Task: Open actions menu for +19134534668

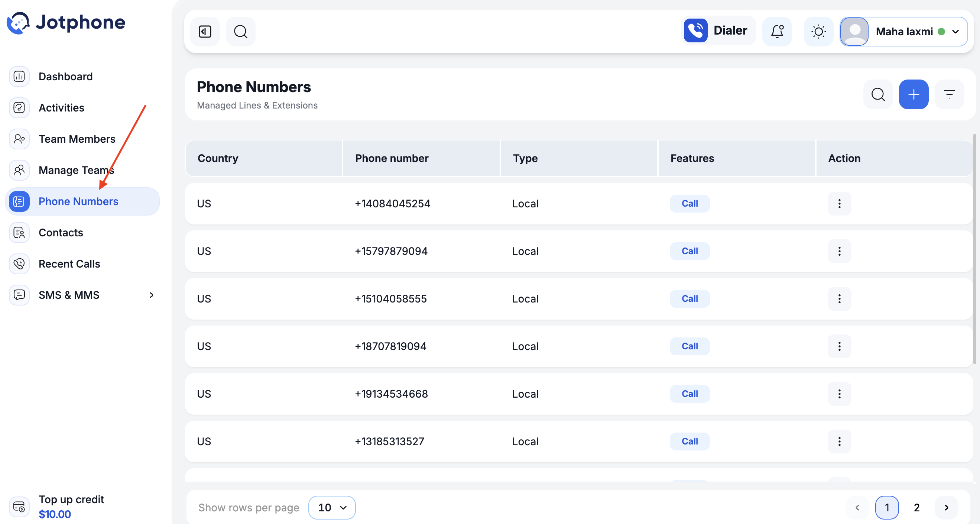Action: [839, 394]
